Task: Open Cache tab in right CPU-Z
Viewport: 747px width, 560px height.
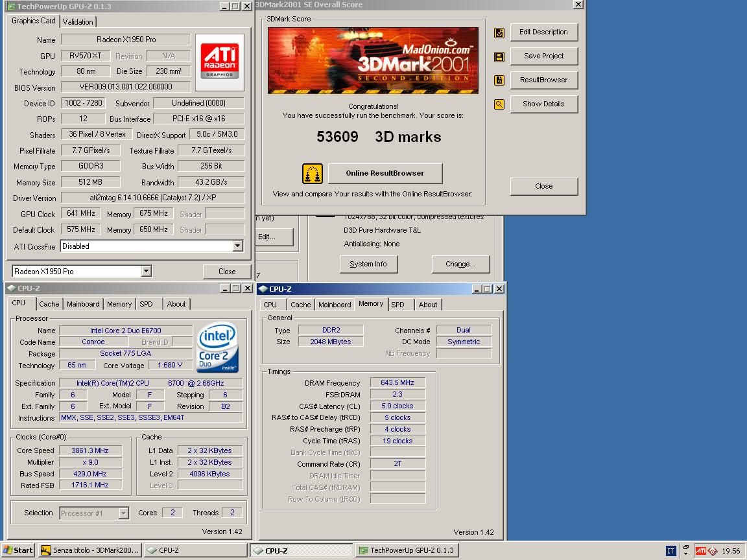Action: [301, 305]
